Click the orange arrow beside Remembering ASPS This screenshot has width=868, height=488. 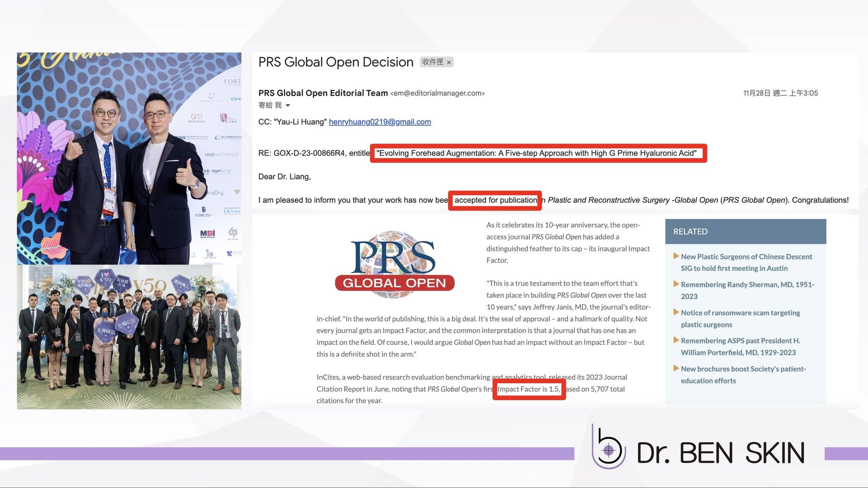(676, 340)
